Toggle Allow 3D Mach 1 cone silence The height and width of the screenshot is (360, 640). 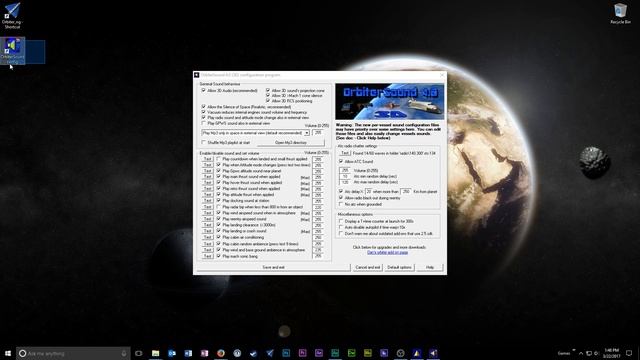coord(268,95)
